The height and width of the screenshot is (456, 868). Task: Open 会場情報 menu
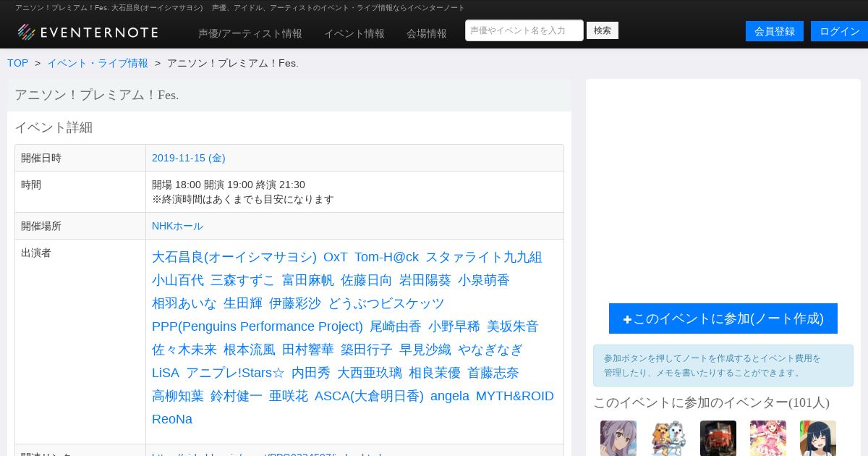(x=427, y=33)
